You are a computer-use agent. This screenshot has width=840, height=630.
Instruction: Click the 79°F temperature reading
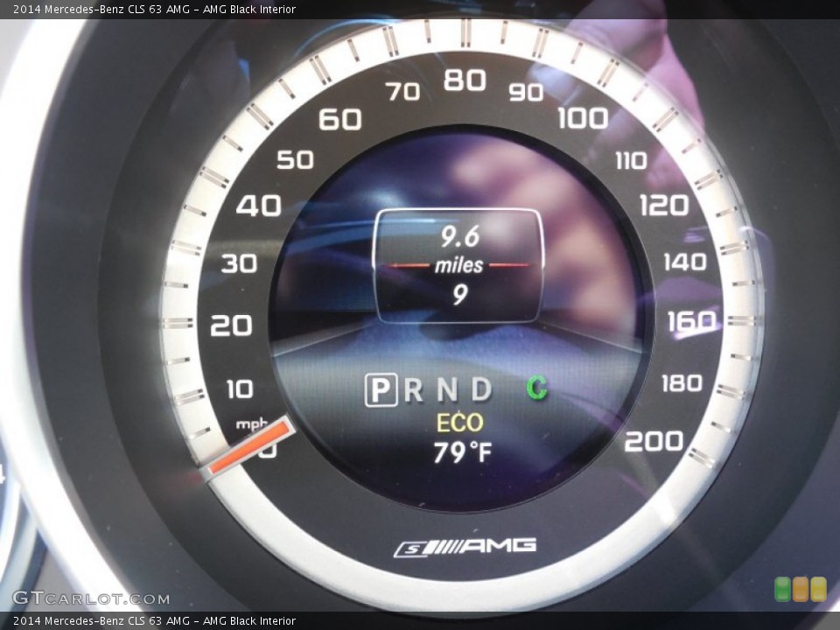pyautogui.click(x=462, y=452)
